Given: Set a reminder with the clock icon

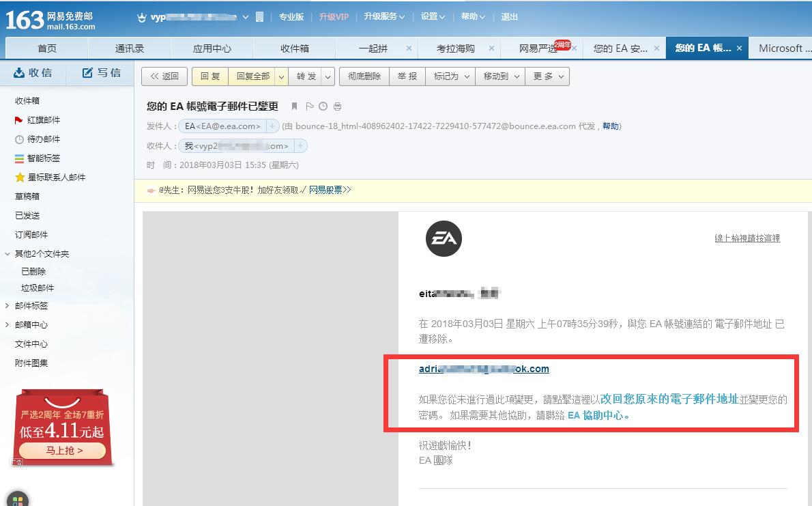Looking at the screenshot, I should click(x=323, y=107).
